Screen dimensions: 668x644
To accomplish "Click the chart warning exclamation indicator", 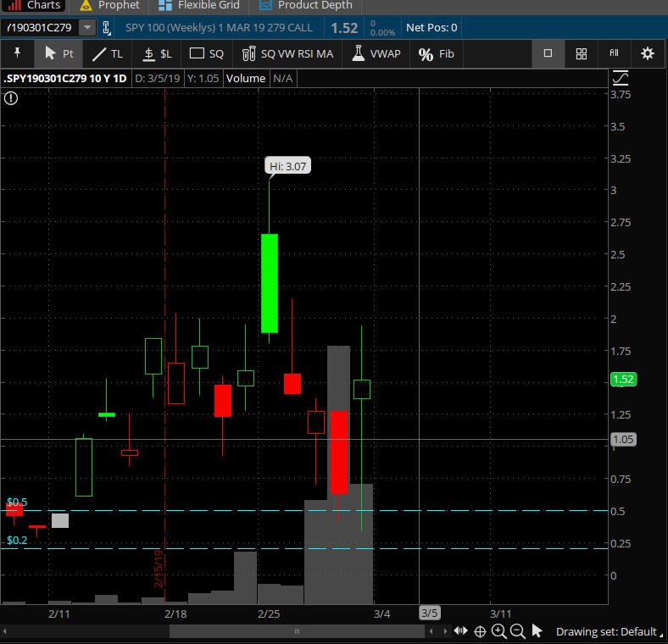I will click(11, 98).
